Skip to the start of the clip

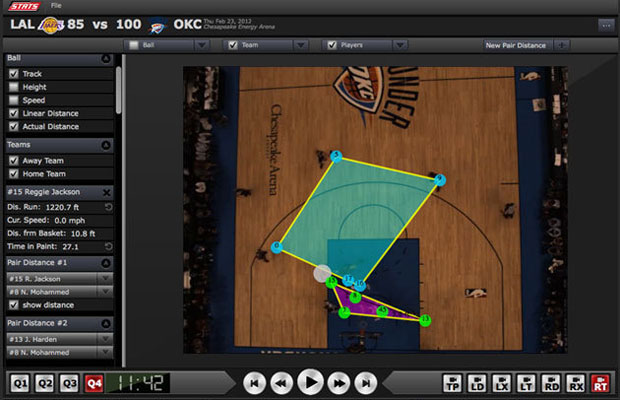point(255,382)
